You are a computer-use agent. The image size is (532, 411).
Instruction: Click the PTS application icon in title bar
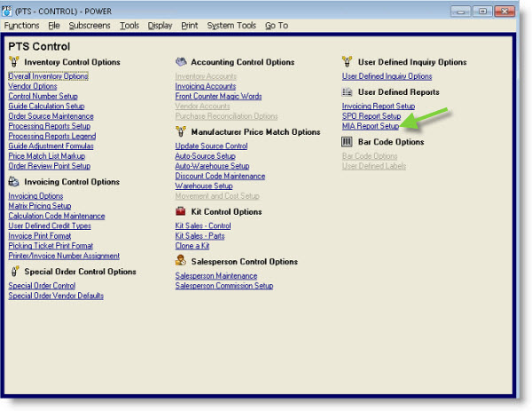click(7, 12)
